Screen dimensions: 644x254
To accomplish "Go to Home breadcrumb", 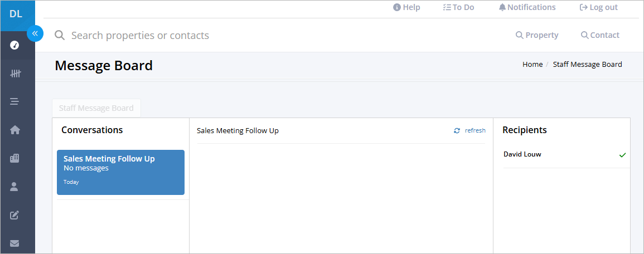I will click(532, 65).
